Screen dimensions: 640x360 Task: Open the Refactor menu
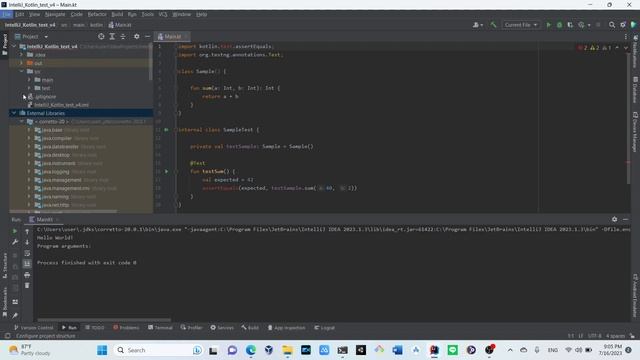point(97,14)
